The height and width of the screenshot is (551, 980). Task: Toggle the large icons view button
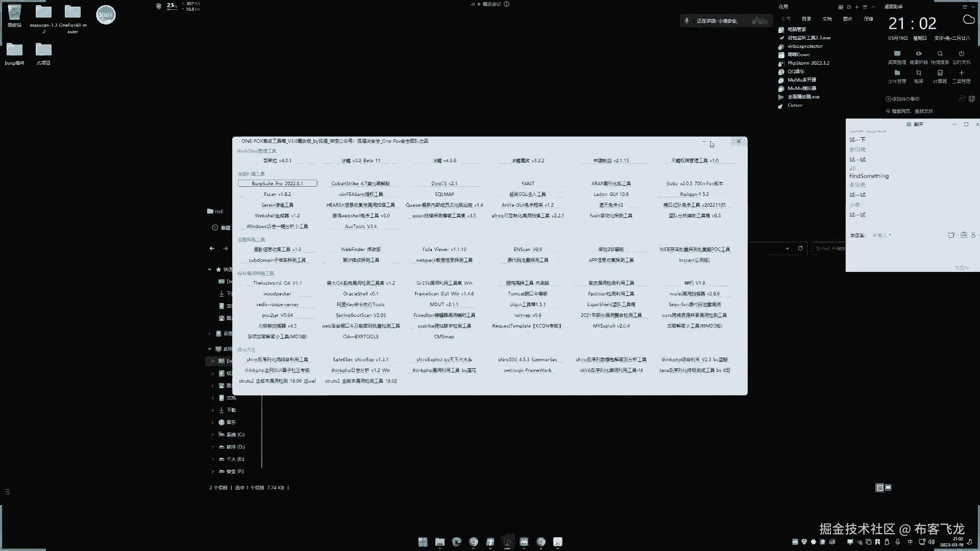888,488
